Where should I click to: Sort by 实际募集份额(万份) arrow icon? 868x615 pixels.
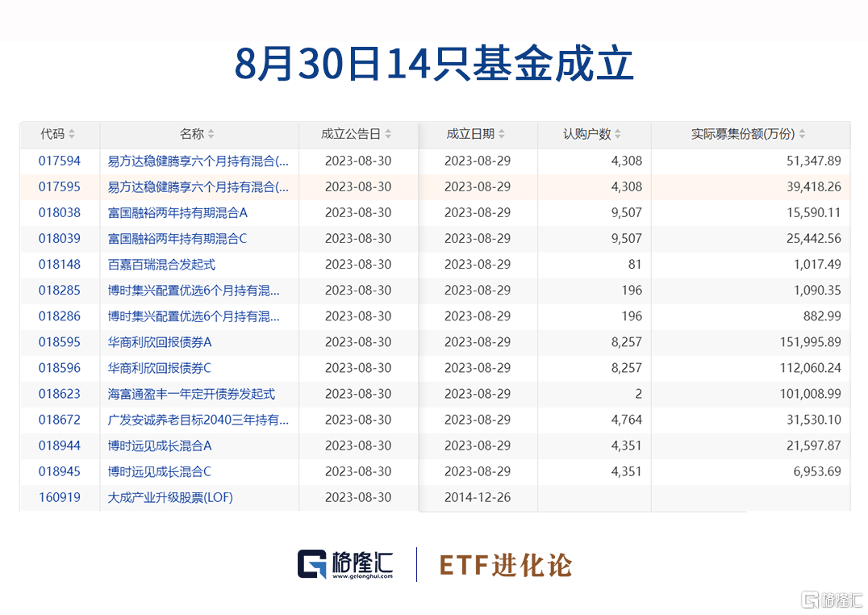(802, 135)
